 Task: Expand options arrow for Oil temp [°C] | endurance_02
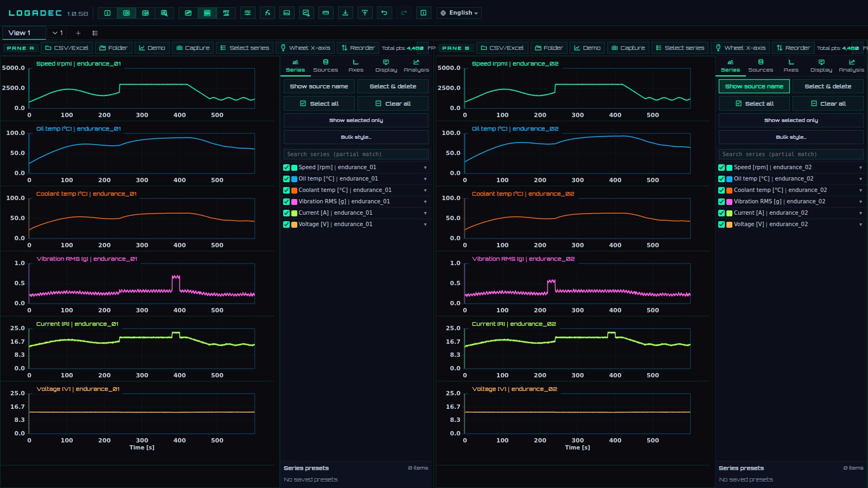[x=860, y=179]
